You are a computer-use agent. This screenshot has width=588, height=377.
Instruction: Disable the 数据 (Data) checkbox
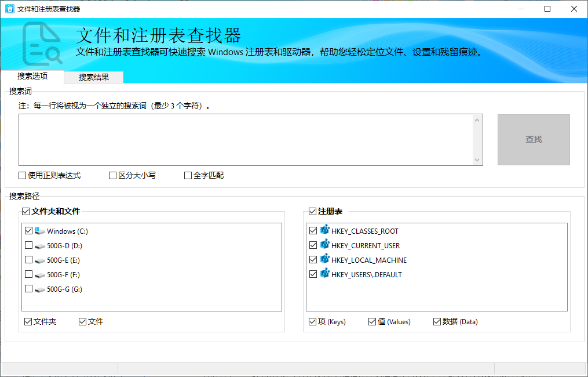click(437, 322)
